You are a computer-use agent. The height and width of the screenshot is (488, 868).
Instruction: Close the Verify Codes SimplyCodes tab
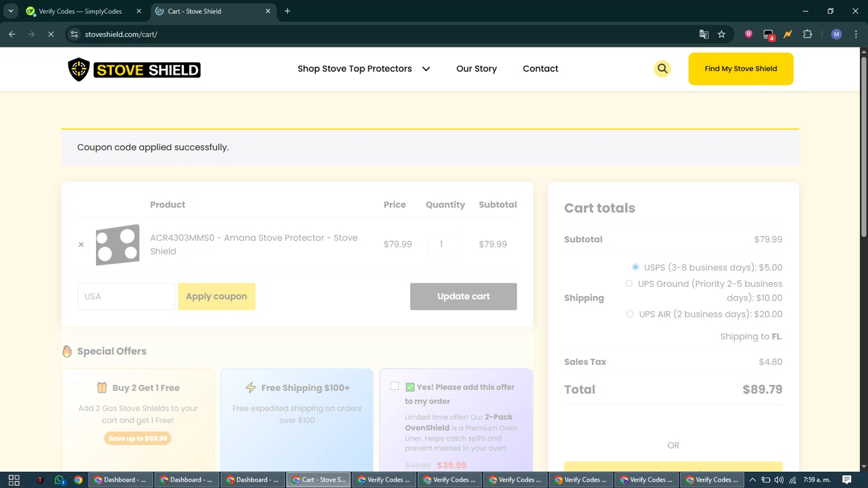[x=139, y=11]
